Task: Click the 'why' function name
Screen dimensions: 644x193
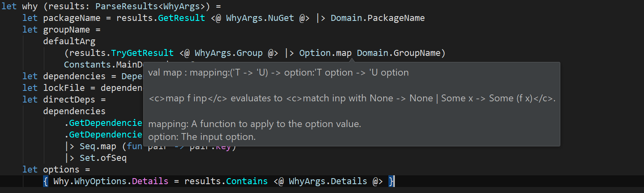Action: 30,6
